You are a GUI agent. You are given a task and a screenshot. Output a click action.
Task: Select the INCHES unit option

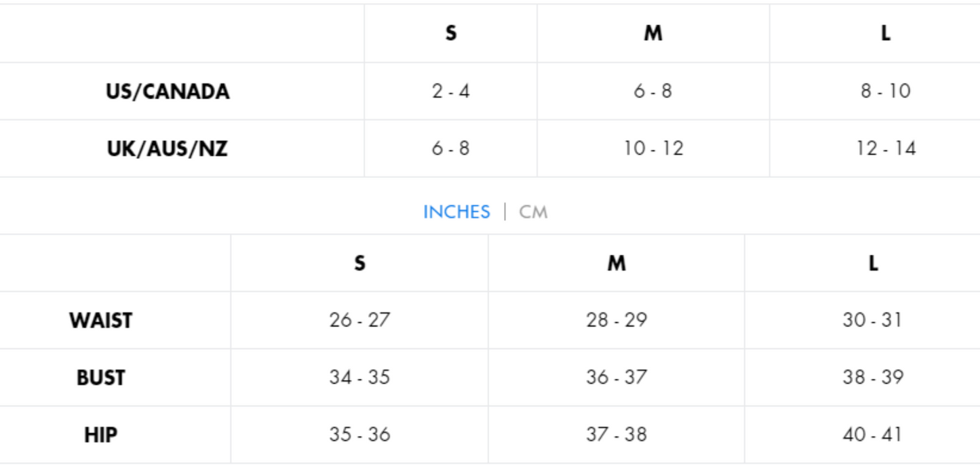point(456,212)
